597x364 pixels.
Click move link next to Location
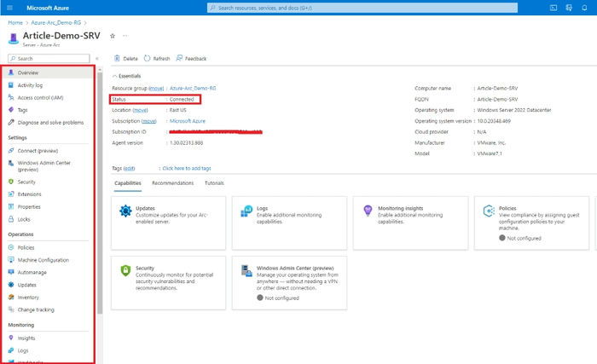[141, 110]
